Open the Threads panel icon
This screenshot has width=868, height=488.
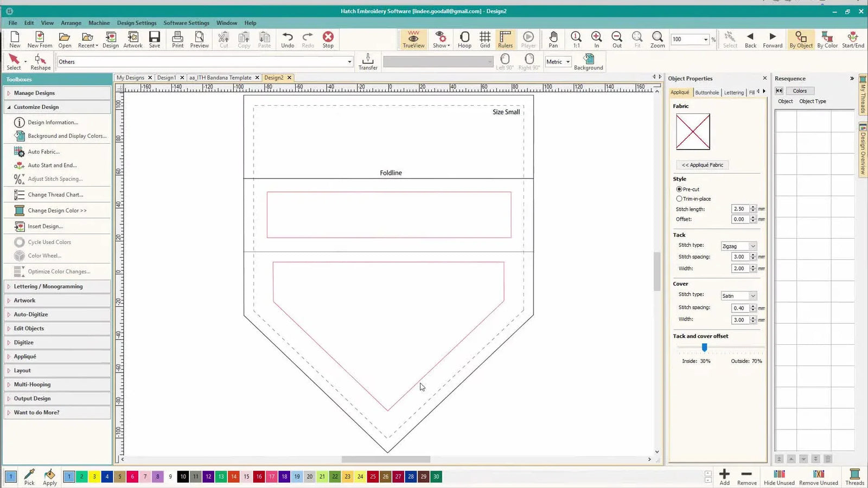(x=854, y=477)
